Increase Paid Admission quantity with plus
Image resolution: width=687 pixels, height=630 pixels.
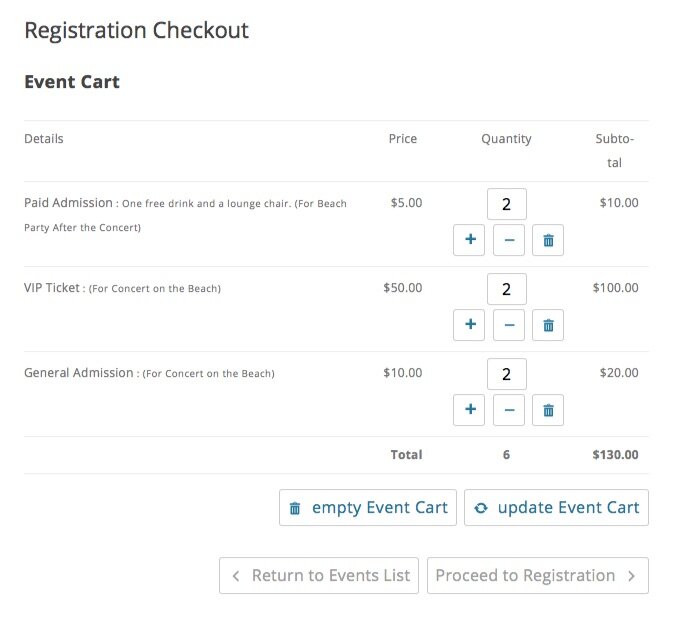(x=469, y=240)
